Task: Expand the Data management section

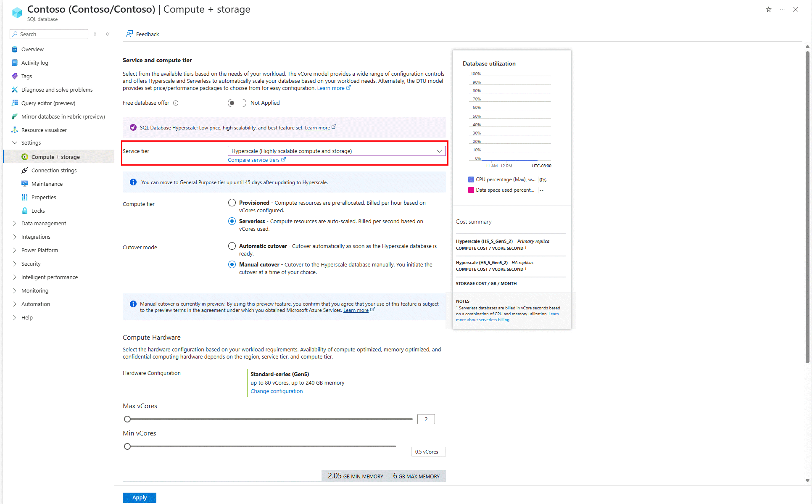Action: pos(43,223)
